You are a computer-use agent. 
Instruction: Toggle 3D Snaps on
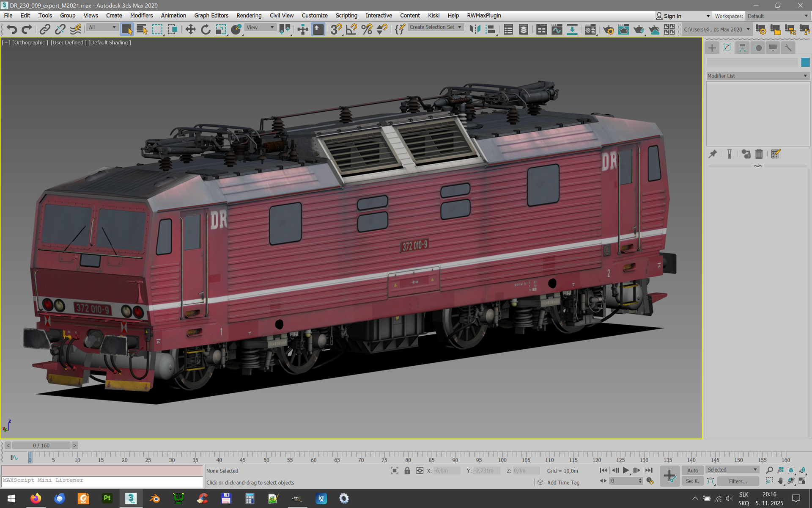point(336,29)
